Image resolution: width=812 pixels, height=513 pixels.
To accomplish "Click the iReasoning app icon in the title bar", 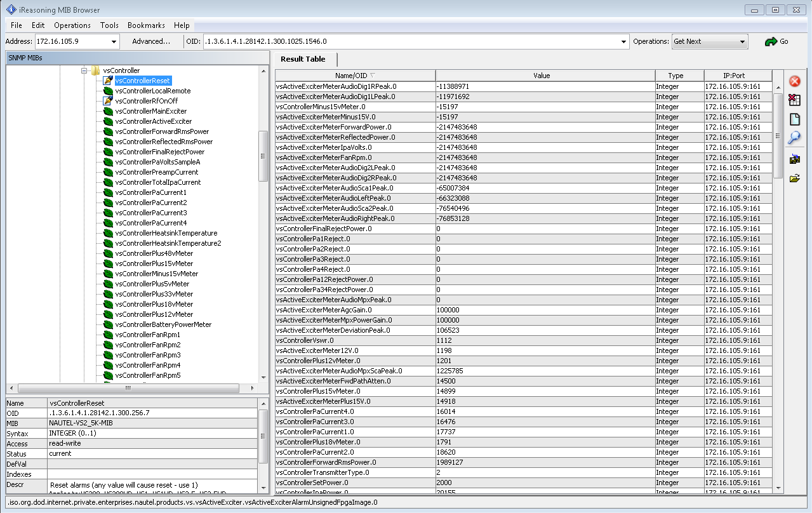I will click(11, 10).
